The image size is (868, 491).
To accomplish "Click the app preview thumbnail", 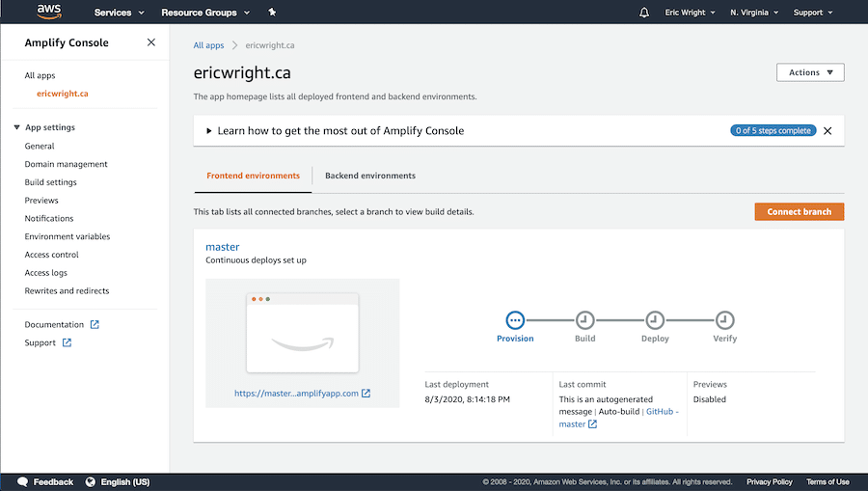I will point(302,333).
